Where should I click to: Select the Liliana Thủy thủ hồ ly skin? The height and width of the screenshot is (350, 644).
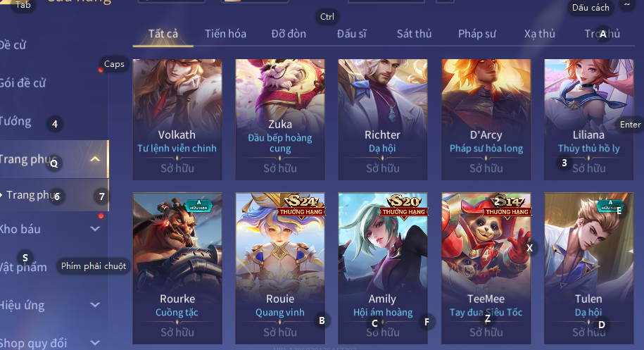click(588, 120)
